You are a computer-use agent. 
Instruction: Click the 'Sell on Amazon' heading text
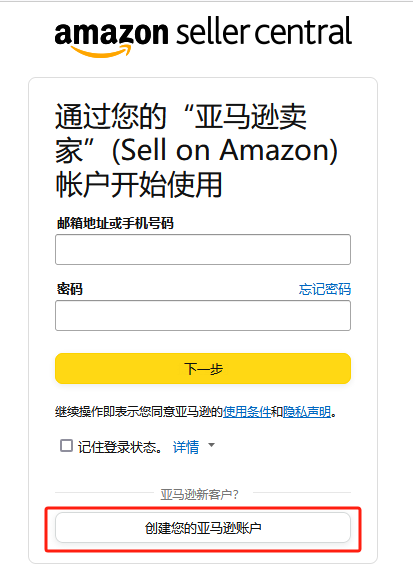point(225,151)
